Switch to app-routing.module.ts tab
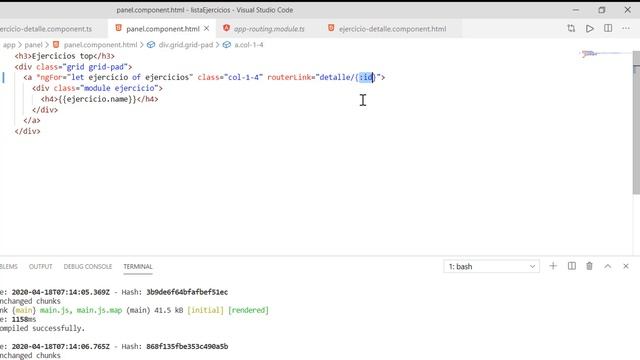The height and width of the screenshot is (360, 640). 269,29
